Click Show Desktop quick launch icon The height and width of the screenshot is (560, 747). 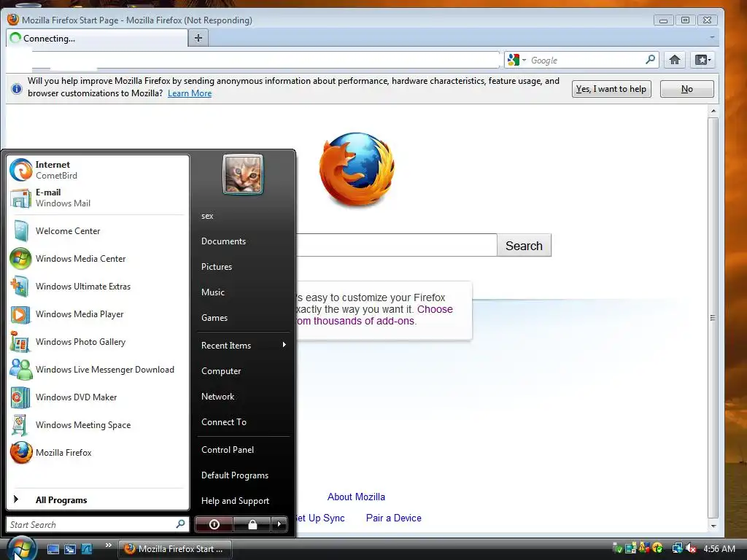[x=53, y=549]
